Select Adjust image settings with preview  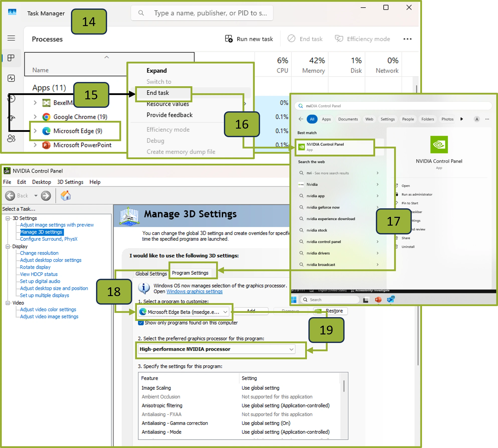click(57, 225)
